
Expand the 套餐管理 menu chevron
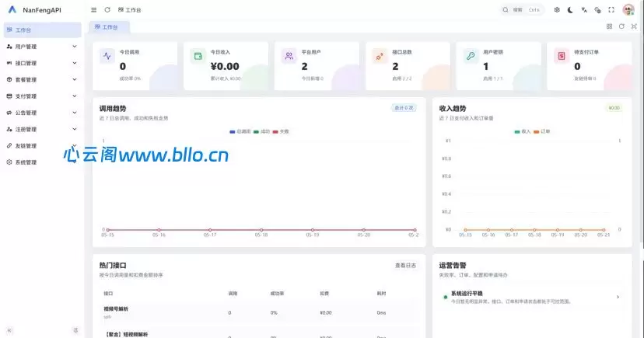coord(75,79)
